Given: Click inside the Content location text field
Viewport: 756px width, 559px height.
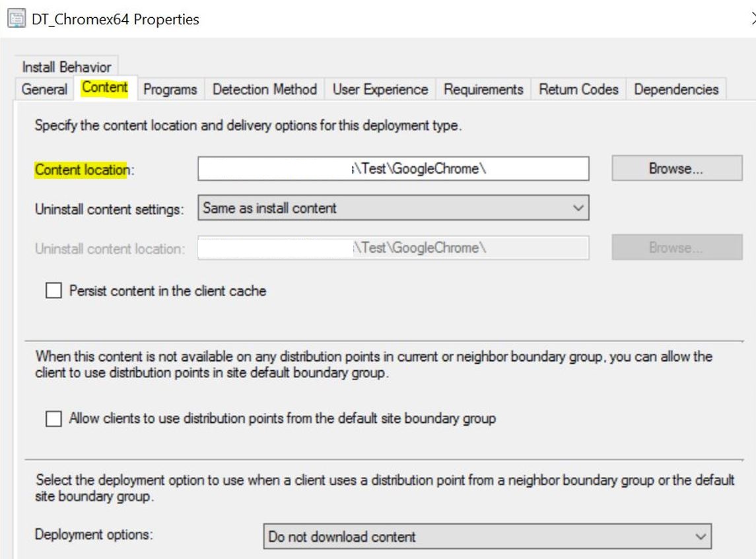Looking at the screenshot, I should point(393,169).
